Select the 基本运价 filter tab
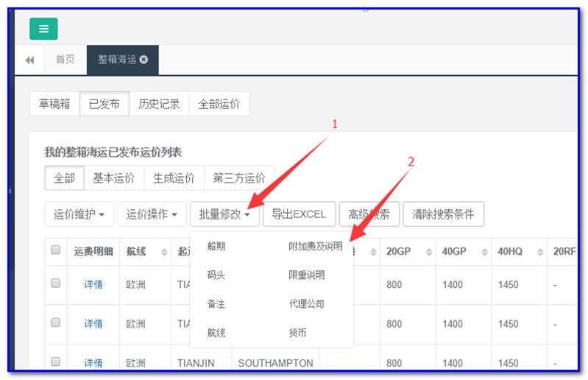 click(x=113, y=177)
